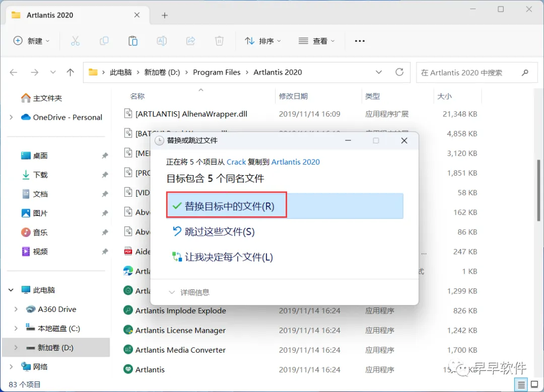Open the 新建 dropdown menu

pyautogui.click(x=32, y=41)
